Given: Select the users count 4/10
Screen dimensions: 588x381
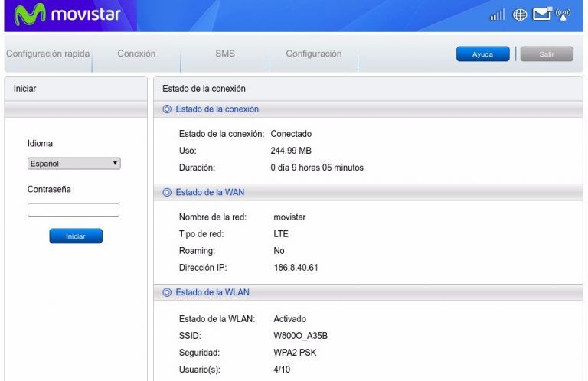Looking at the screenshot, I should click(282, 370).
